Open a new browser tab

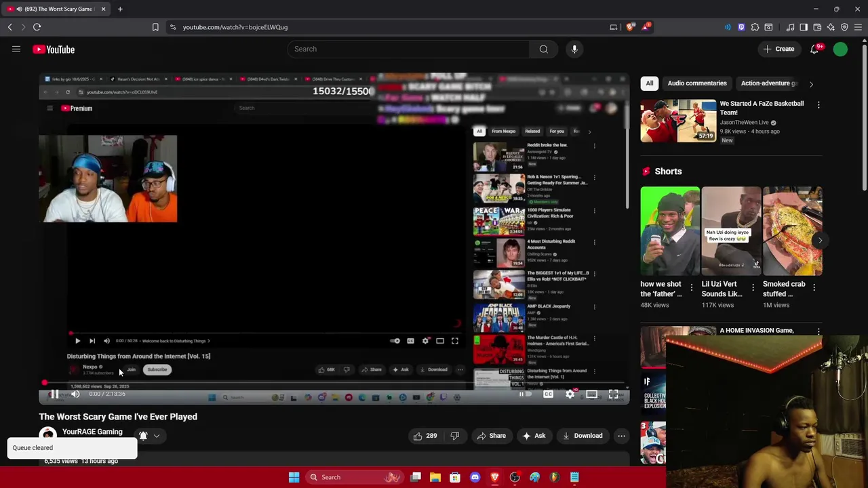[120, 9]
